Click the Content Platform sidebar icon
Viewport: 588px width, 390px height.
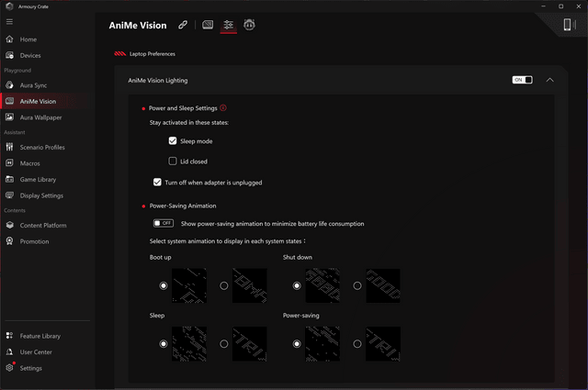pos(10,225)
